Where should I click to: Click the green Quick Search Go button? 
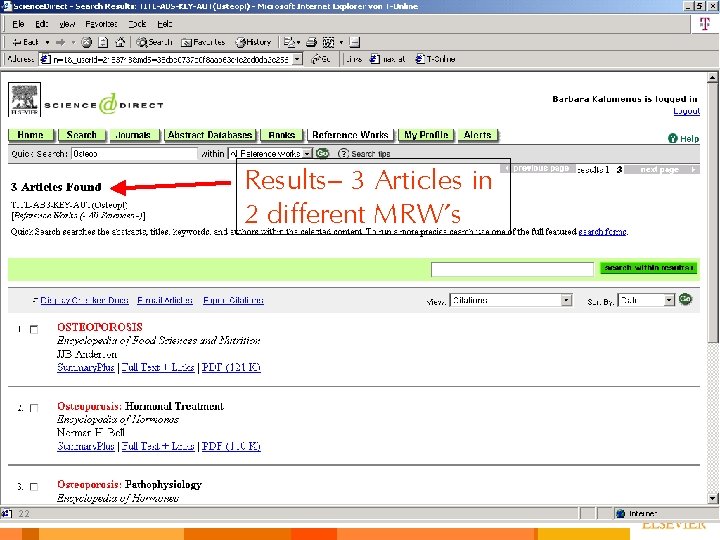coord(323,153)
